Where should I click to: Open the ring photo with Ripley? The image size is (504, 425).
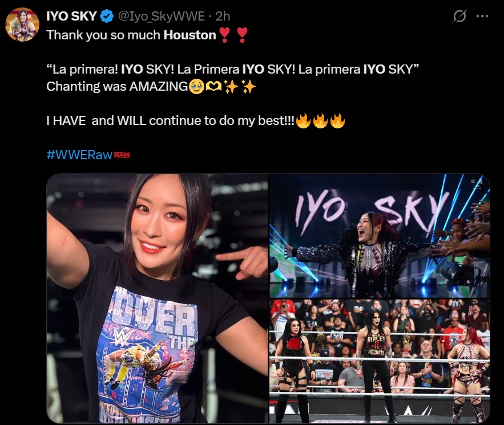(x=380, y=362)
